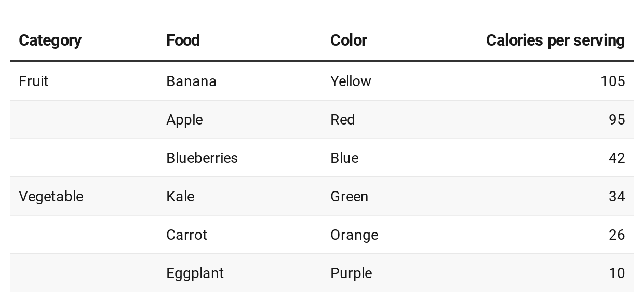Click the Eggplant food cell
This screenshot has height=302, width=644.
pyautogui.click(x=195, y=273)
